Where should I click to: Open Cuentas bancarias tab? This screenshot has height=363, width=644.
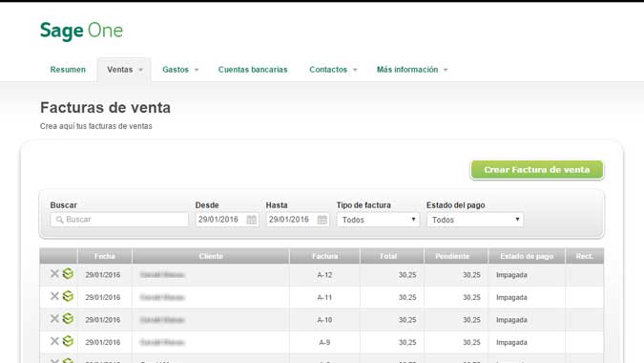(253, 70)
